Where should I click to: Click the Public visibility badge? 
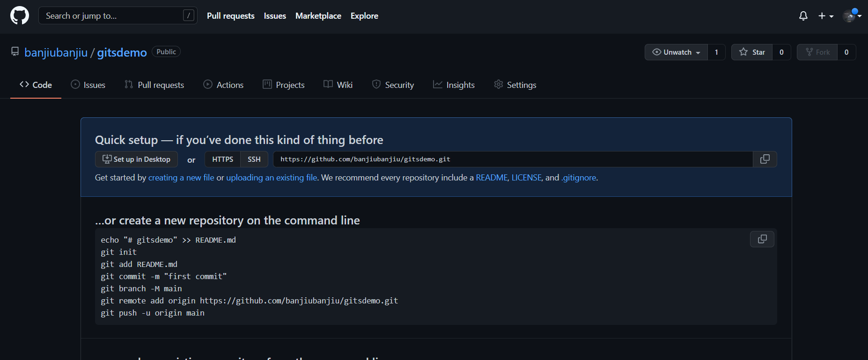pyautogui.click(x=166, y=51)
